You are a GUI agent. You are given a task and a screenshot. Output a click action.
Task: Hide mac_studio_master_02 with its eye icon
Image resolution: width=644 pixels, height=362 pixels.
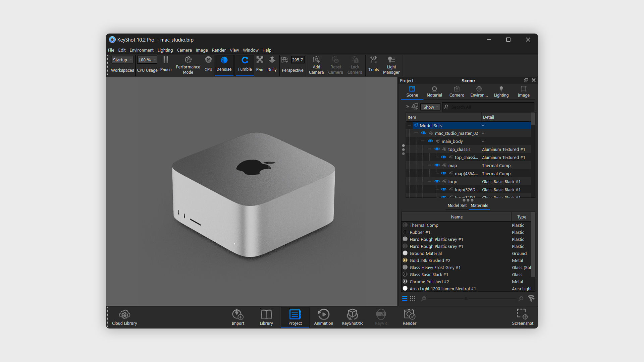tap(424, 133)
